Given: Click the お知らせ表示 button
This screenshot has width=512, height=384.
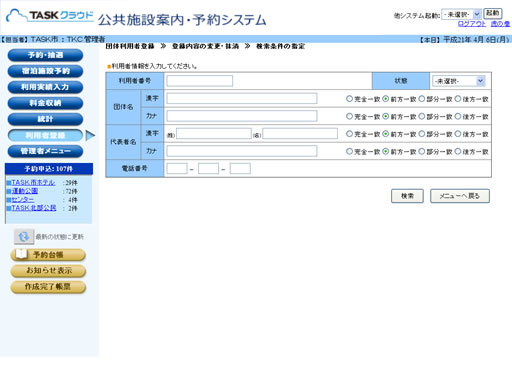Looking at the screenshot, I should [48, 271].
